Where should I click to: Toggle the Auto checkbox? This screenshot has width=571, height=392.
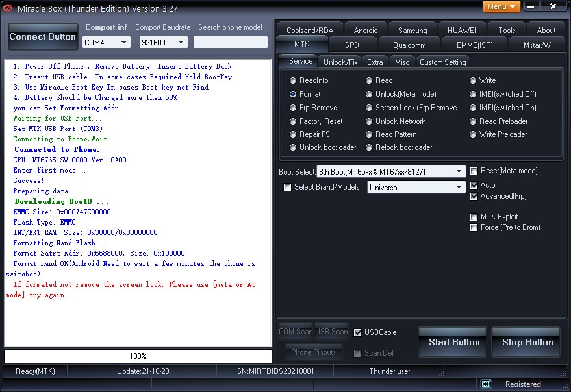click(x=474, y=185)
